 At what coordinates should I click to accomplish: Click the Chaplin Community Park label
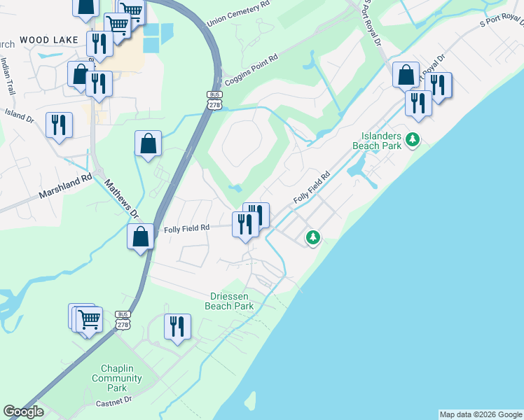coord(117,378)
